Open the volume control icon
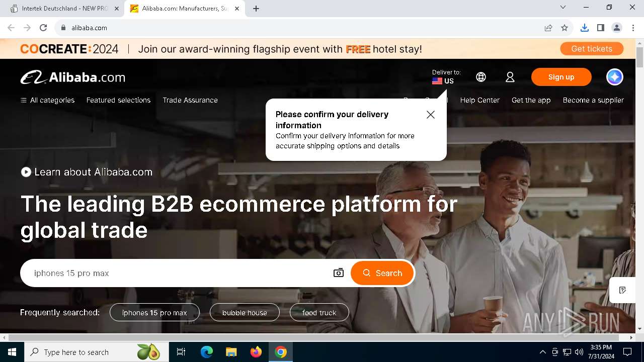Viewport: 644px width, 362px height. click(x=579, y=352)
